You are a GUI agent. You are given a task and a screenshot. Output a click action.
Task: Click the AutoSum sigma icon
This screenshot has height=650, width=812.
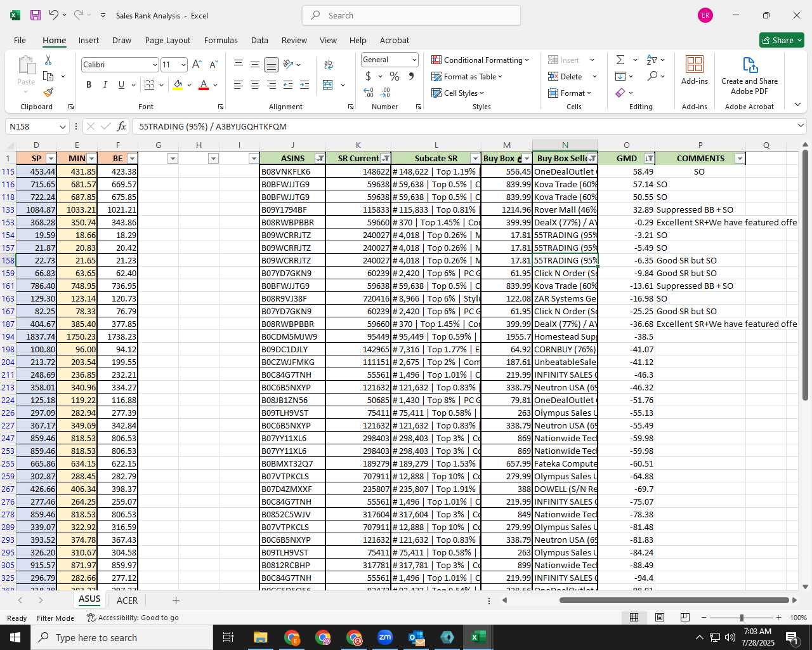[620, 60]
